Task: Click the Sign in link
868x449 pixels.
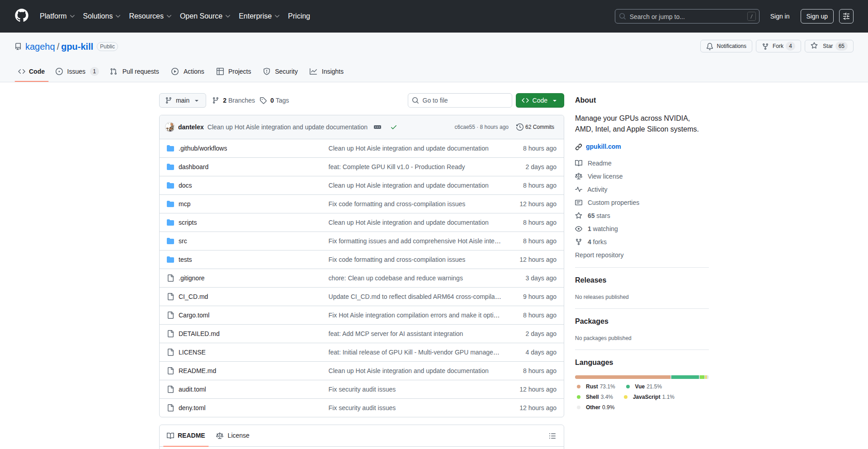Action: (780, 16)
